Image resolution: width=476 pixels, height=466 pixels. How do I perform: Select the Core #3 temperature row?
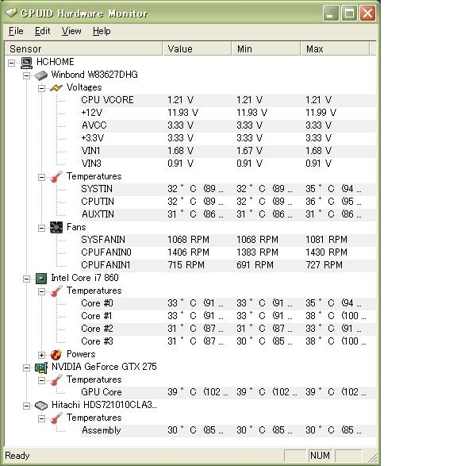point(228,341)
